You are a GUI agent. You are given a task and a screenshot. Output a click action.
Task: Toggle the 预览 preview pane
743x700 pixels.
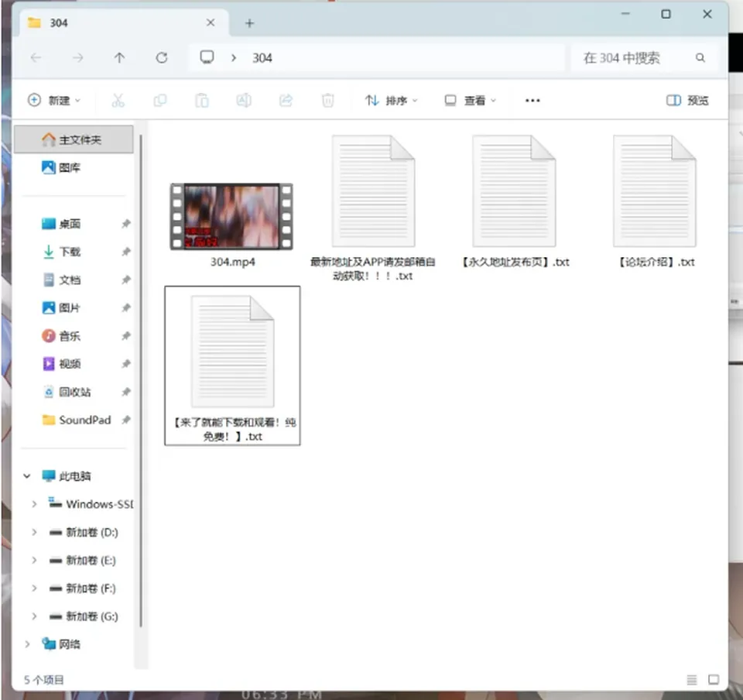pyautogui.click(x=687, y=101)
